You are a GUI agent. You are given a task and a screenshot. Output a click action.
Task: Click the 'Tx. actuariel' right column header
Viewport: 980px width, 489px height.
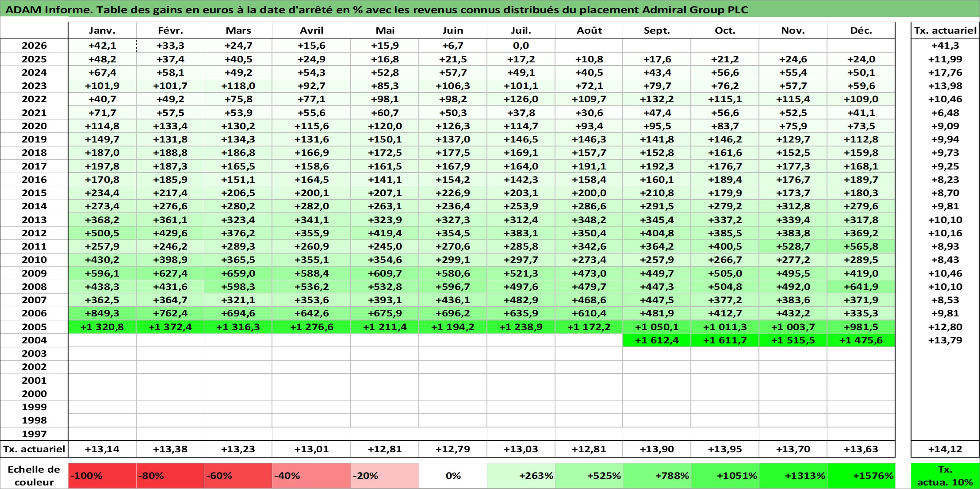[945, 31]
